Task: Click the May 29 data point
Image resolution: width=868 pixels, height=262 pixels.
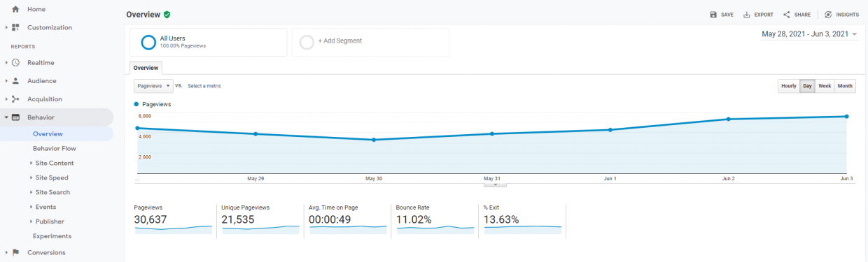Action: [x=255, y=133]
